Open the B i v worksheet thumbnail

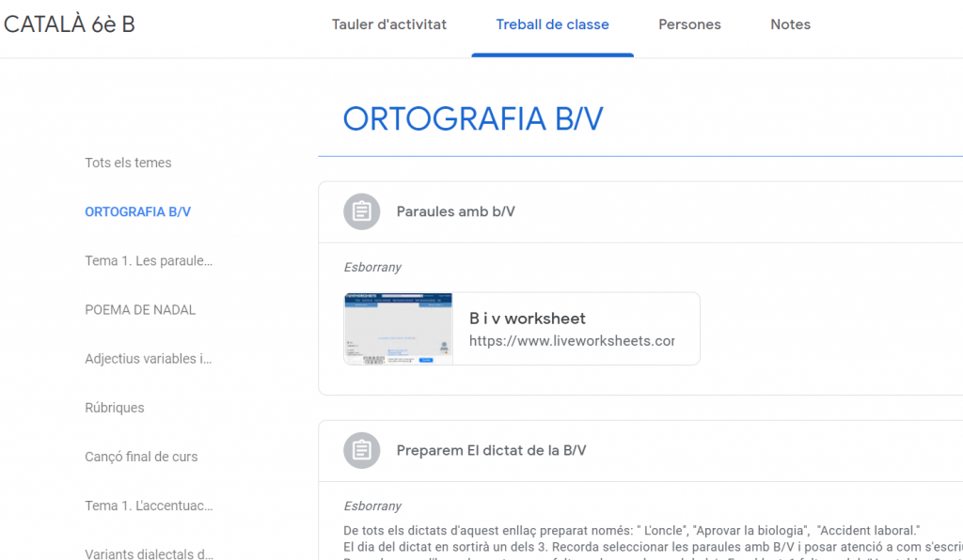click(399, 329)
